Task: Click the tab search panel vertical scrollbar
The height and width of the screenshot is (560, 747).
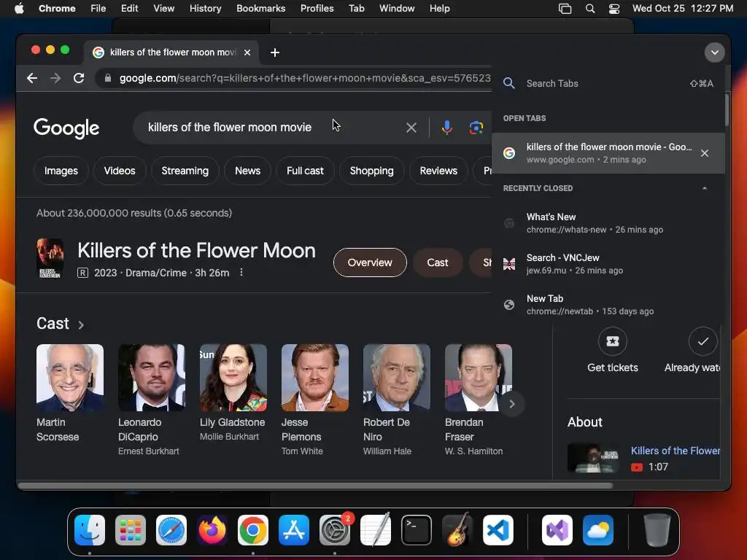Action: pos(727,111)
